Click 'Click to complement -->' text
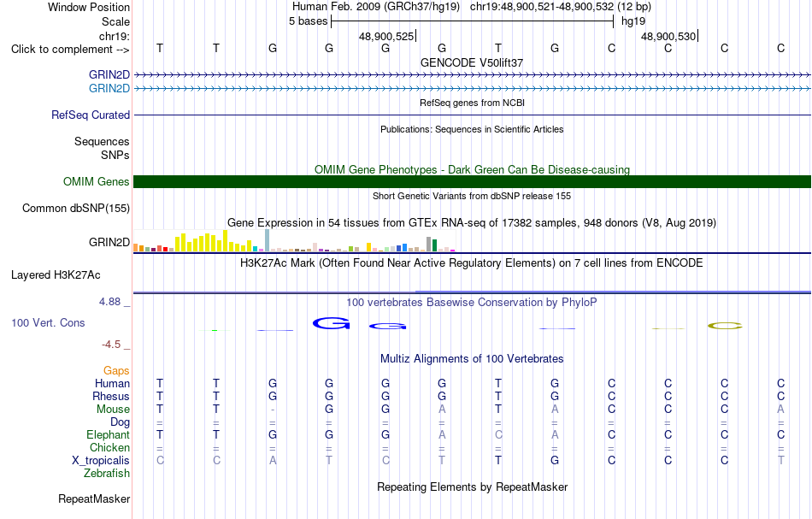The width and height of the screenshot is (812, 519). point(70,50)
